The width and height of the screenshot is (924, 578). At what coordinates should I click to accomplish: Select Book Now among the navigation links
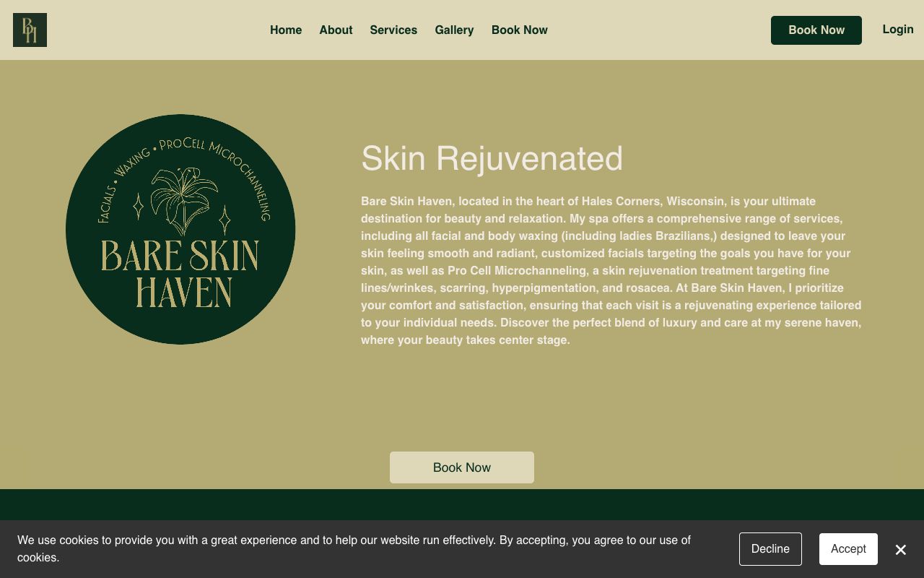(x=519, y=30)
